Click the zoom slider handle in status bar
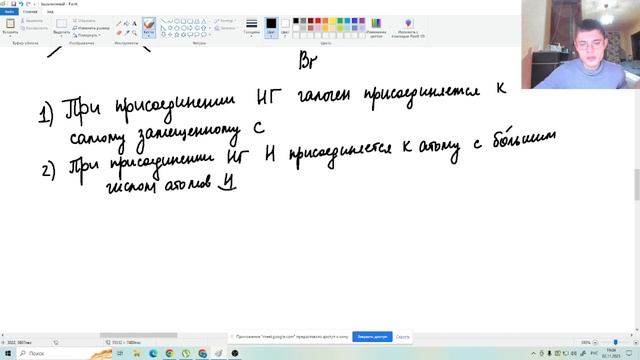The height and width of the screenshot is (360, 640). (x=616, y=342)
